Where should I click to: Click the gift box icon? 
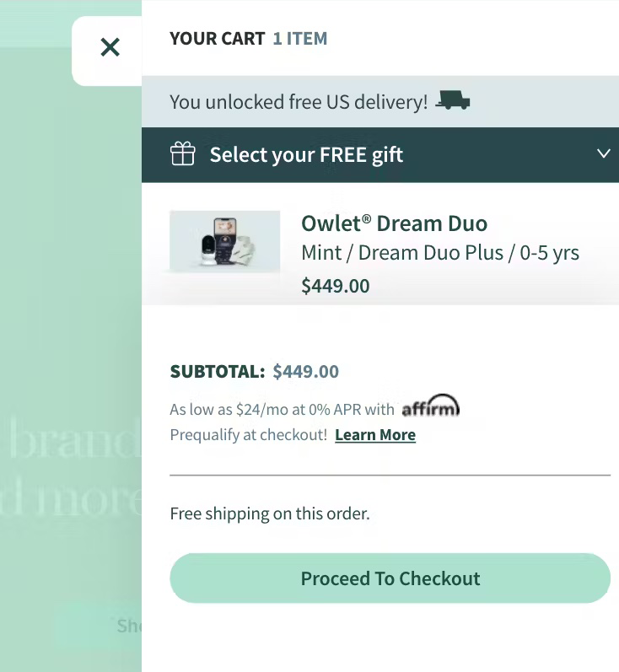(183, 154)
